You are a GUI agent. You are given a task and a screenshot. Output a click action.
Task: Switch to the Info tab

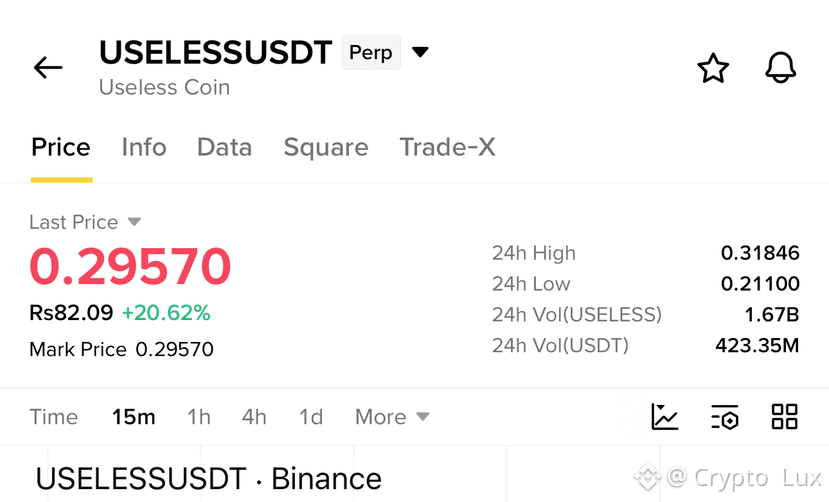pyautogui.click(x=144, y=147)
